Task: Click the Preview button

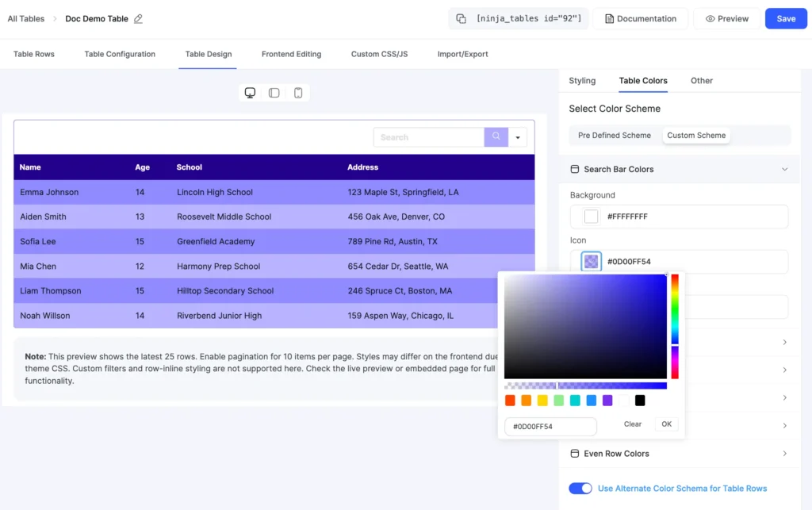Action: click(x=726, y=19)
